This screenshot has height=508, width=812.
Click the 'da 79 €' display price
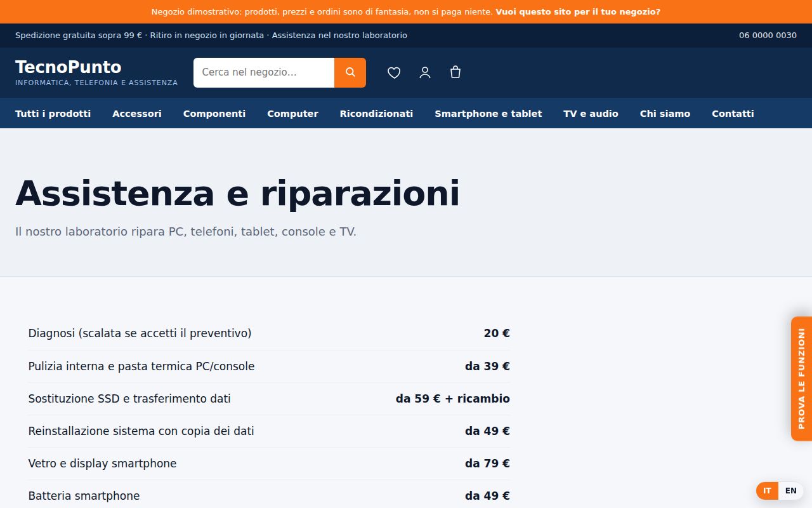487,464
